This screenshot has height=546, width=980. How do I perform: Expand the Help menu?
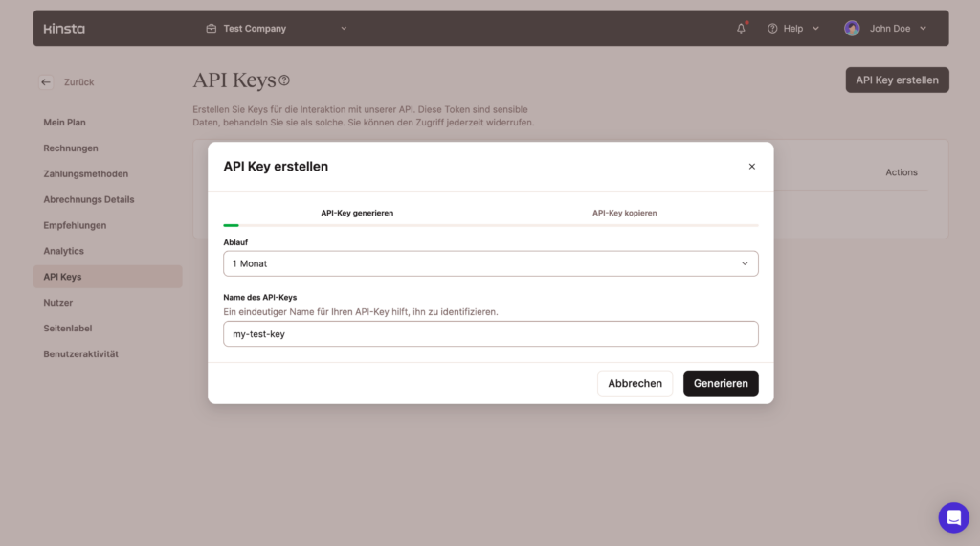(793, 29)
